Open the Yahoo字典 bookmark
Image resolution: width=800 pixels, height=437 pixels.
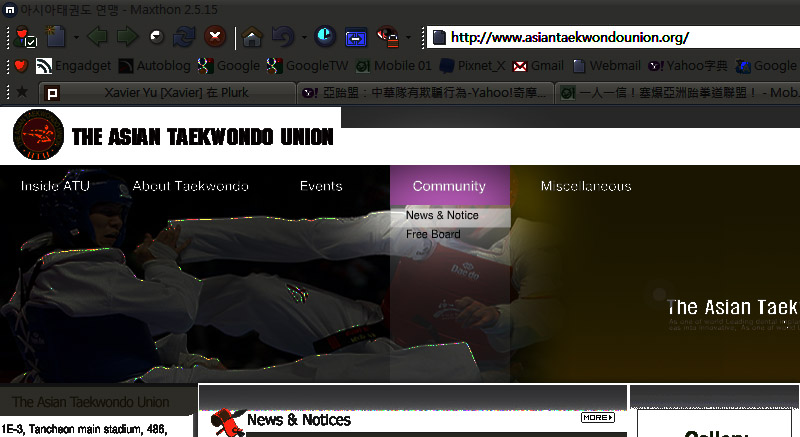tap(687, 66)
